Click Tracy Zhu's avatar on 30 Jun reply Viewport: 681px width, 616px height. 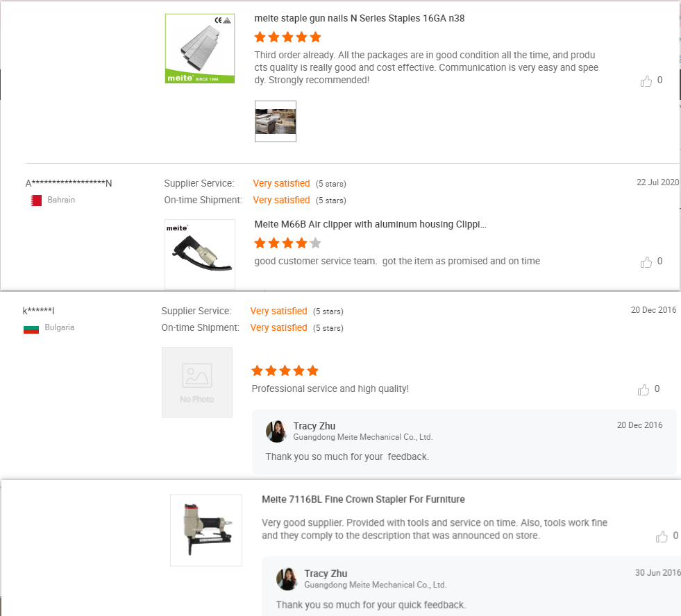(287, 579)
